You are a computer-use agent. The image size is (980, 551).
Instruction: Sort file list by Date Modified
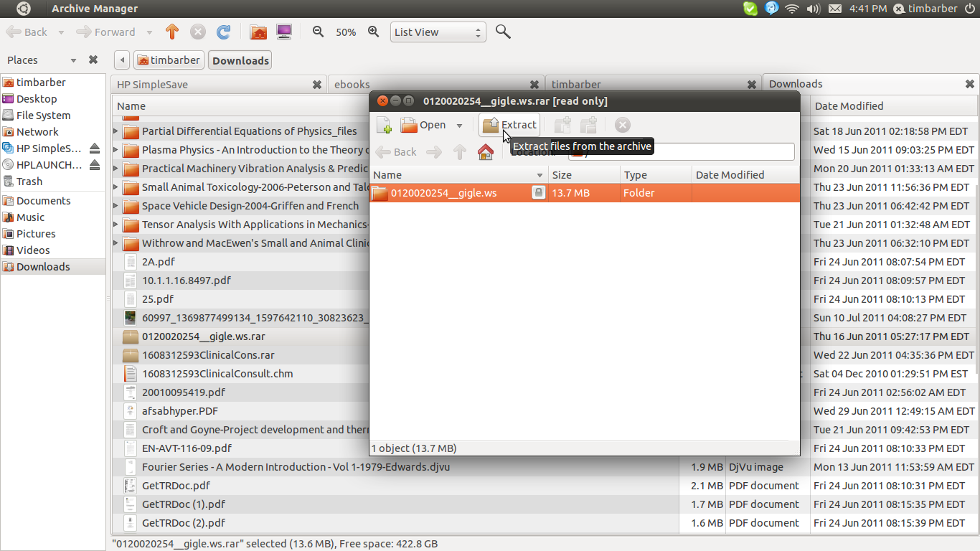894,106
